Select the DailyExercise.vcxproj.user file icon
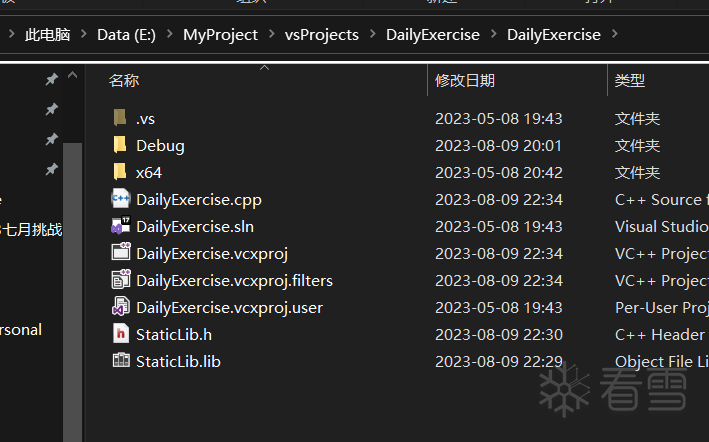 click(121, 306)
